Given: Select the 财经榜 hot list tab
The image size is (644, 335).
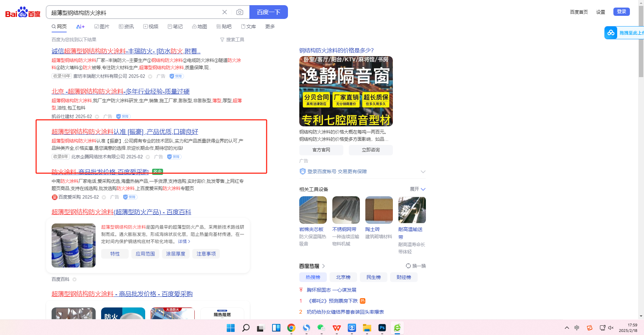Looking at the screenshot, I should [x=404, y=277].
